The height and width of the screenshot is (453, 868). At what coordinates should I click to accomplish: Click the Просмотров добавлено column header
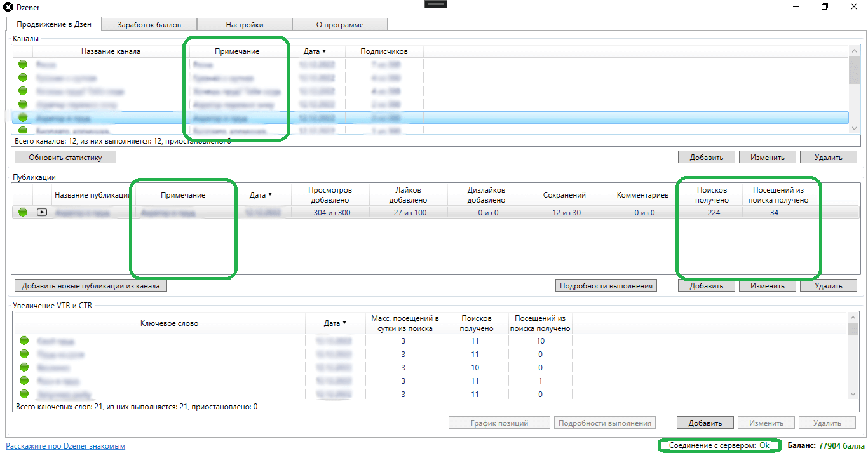(x=330, y=195)
